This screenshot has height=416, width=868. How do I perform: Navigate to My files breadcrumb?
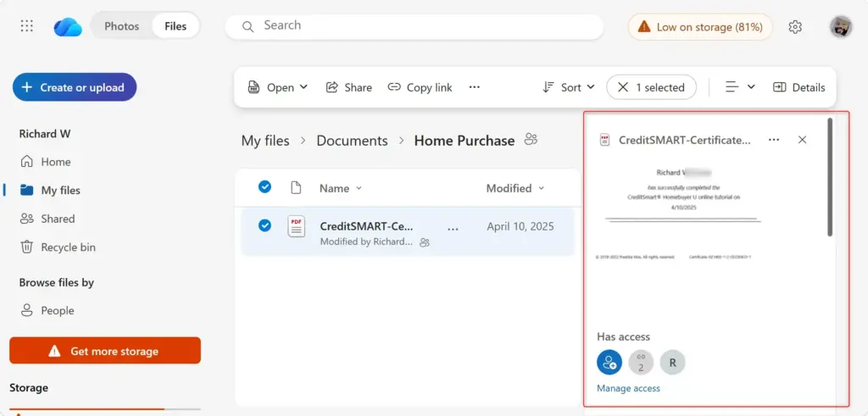pos(265,141)
